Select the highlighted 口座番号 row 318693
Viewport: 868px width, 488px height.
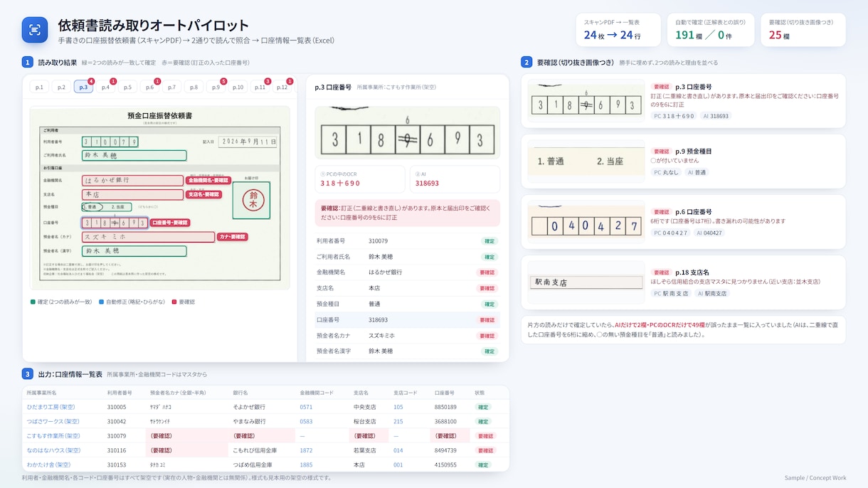(x=407, y=320)
